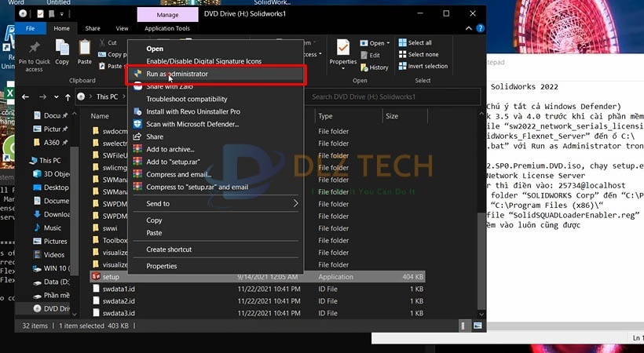Go up one folder level arrow

pyautogui.click(x=68, y=97)
